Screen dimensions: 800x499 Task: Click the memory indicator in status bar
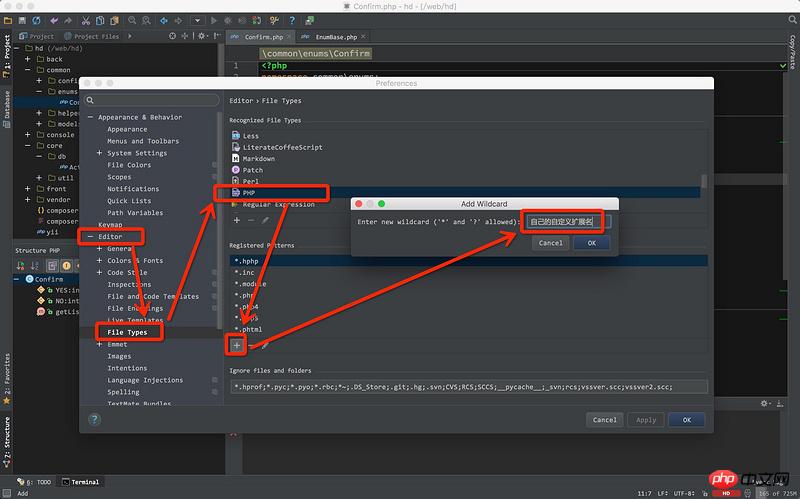[x=779, y=493]
